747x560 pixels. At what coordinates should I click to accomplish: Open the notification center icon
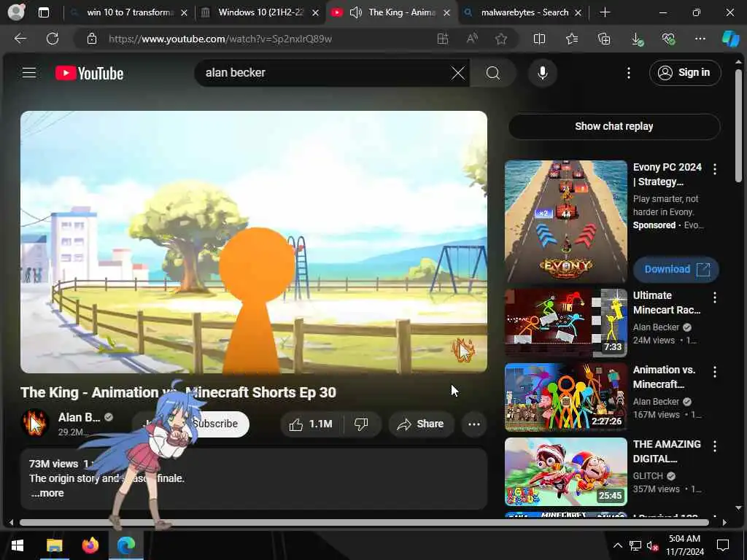(723, 545)
